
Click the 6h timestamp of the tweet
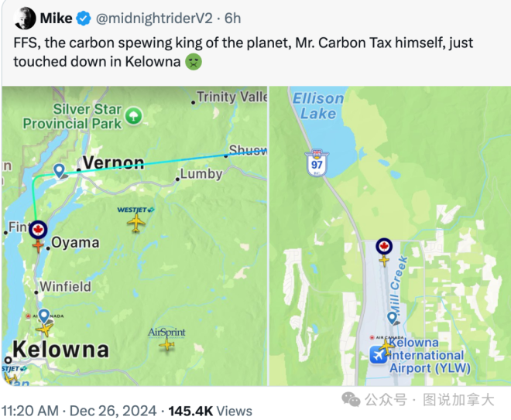(233, 19)
